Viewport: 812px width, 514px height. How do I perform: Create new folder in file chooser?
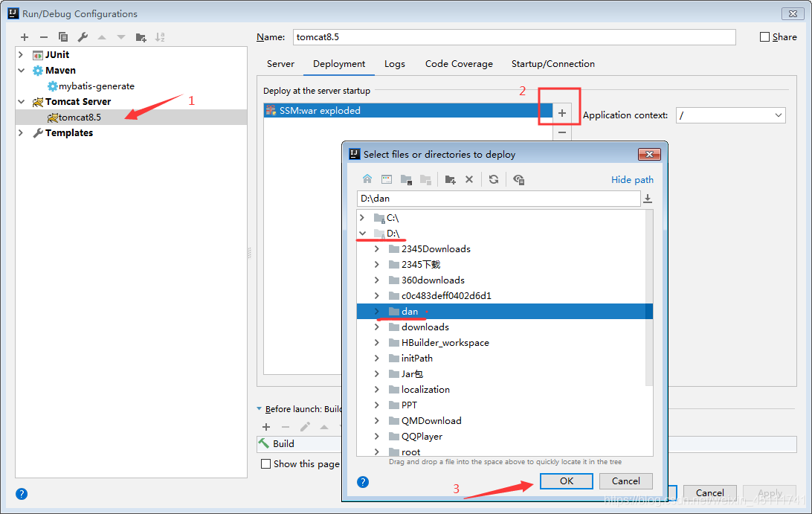coord(450,179)
